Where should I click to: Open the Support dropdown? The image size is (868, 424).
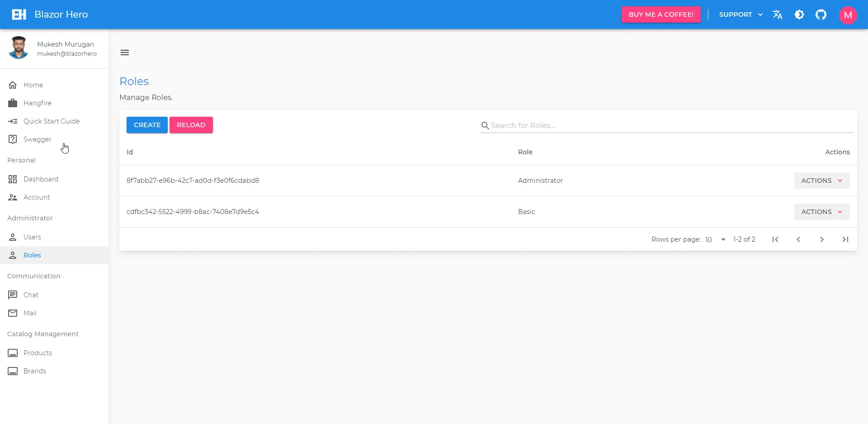click(740, 14)
